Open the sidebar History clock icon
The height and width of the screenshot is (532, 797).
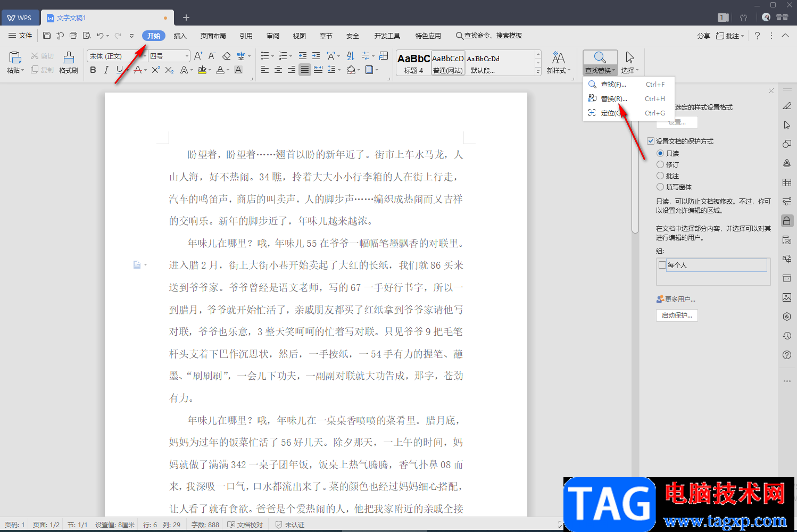(787, 336)
